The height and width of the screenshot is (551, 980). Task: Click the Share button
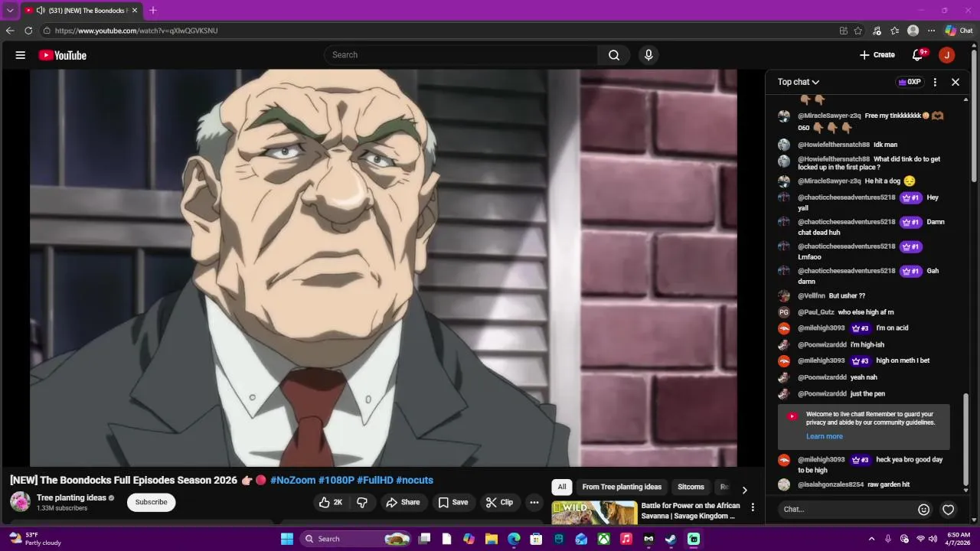click(403, 502)
